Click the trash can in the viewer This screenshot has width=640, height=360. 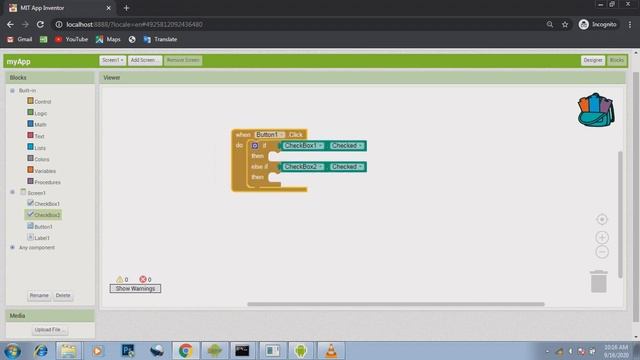tap(598, 281)
